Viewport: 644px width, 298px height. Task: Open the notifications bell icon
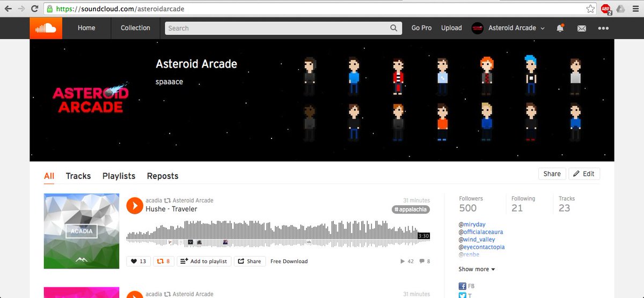point(560,28)
